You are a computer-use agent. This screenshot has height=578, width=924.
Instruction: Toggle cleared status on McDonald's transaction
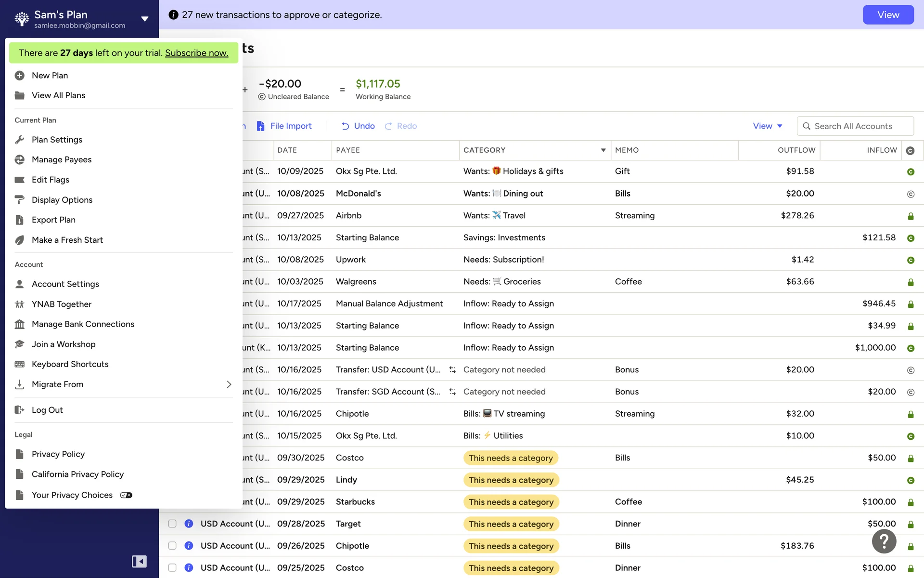[910, 194]
